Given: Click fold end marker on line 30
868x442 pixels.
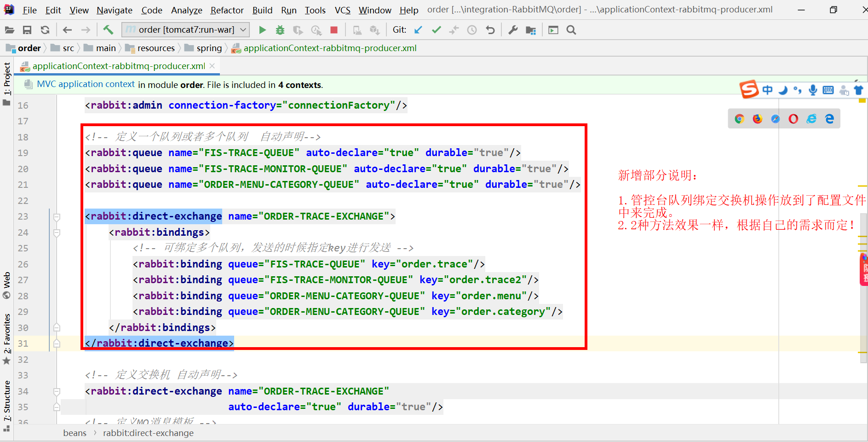Looking at the screenshot, I should tap(57, 327).
